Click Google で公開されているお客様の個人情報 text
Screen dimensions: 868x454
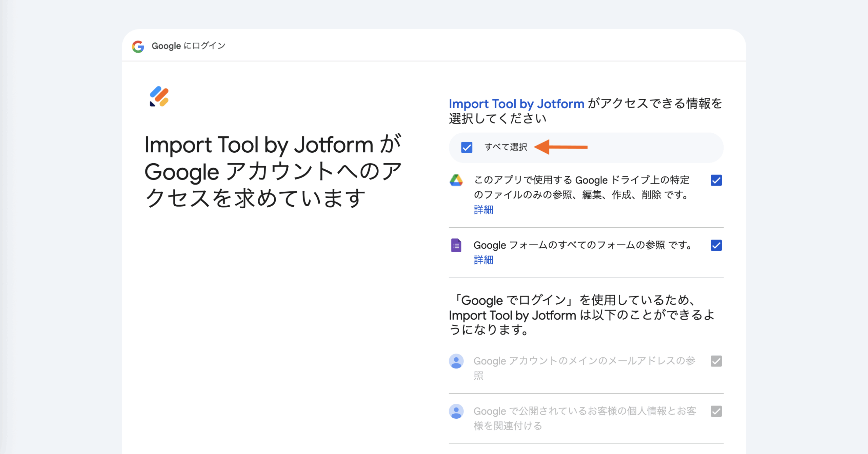pos(585,418)
